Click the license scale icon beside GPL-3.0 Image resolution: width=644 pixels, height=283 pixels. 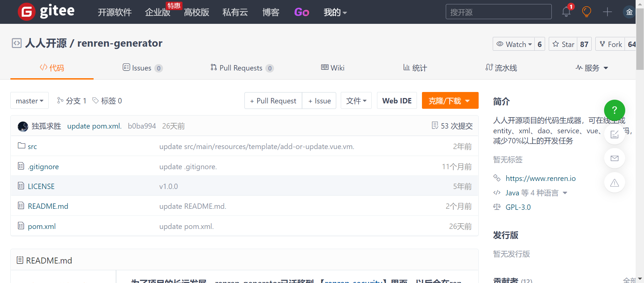tap(497, 207)
